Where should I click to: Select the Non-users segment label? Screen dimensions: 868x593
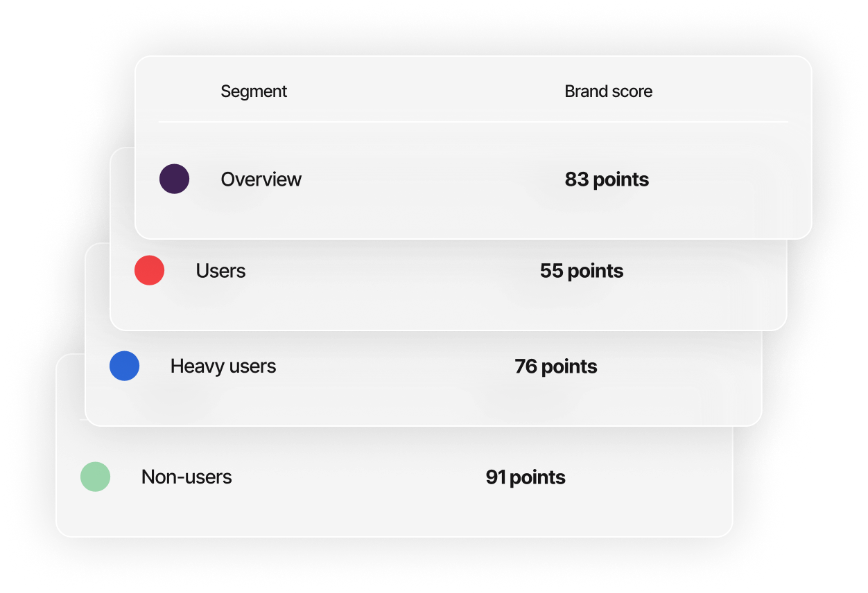pos(186,477)
